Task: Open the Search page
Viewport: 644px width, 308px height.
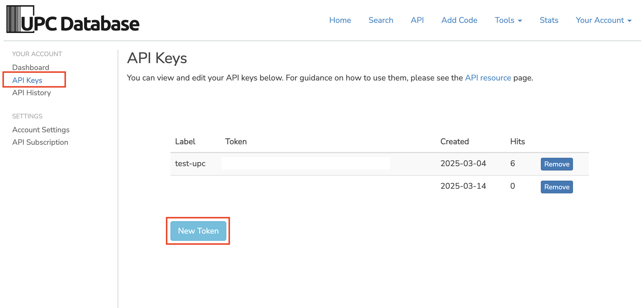Action: (381, 20)
